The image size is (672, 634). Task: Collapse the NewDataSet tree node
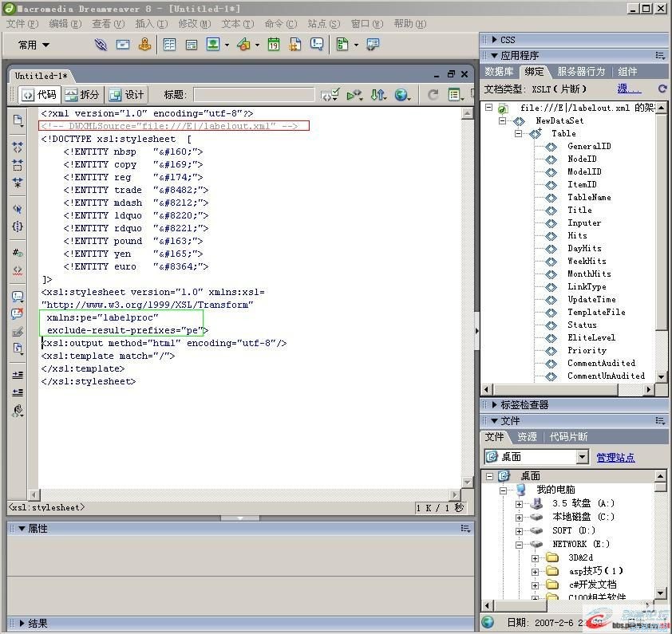point(504,121)
